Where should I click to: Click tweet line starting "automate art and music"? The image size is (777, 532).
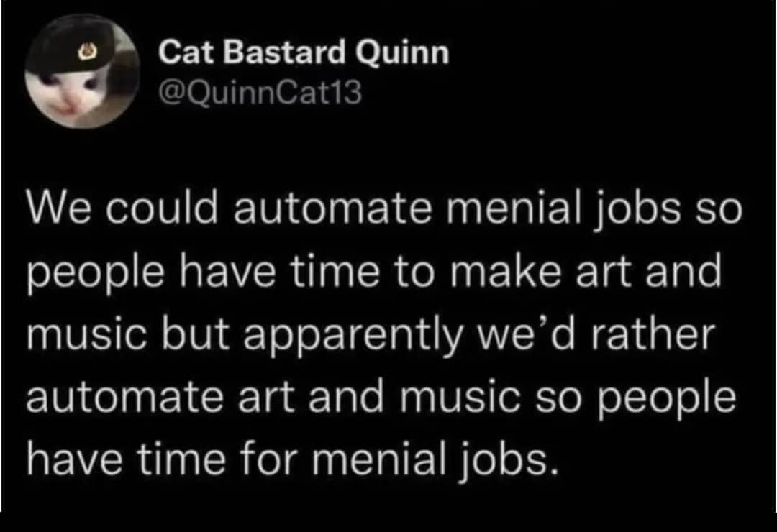click(x=381, y=399)
